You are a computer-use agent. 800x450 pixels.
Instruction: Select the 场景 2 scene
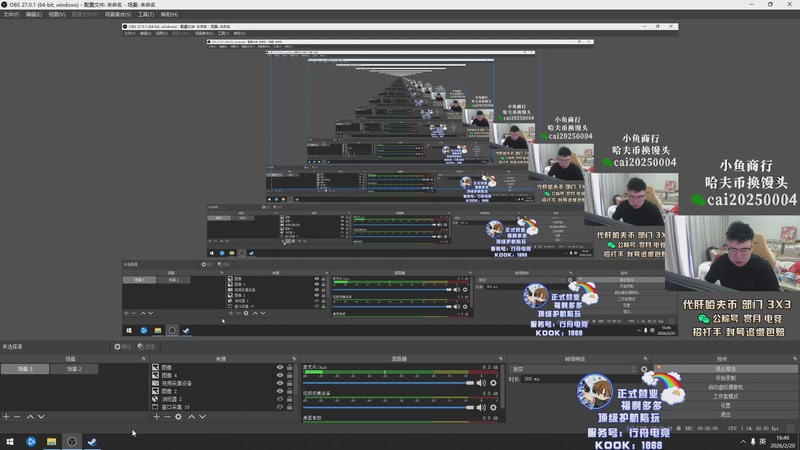(74, 369)
